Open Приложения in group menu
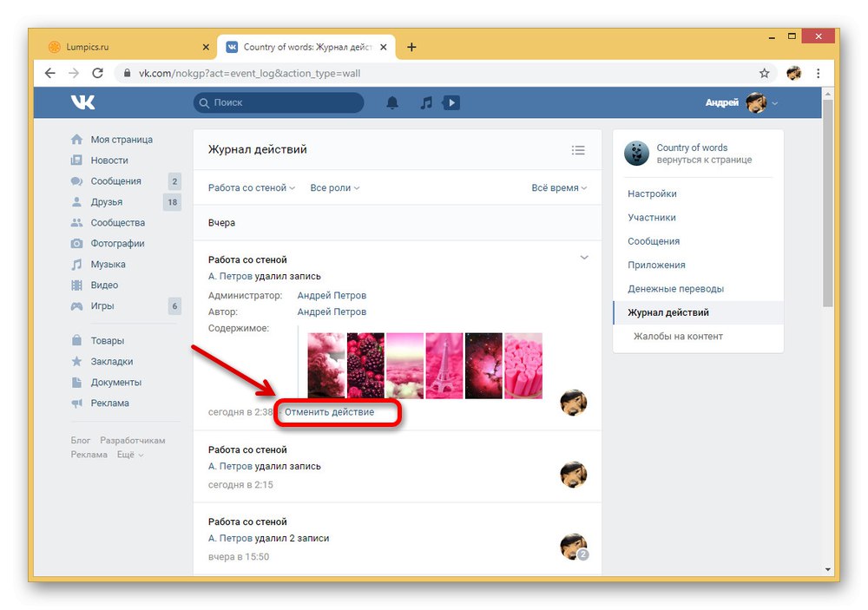 click(656, 266)
